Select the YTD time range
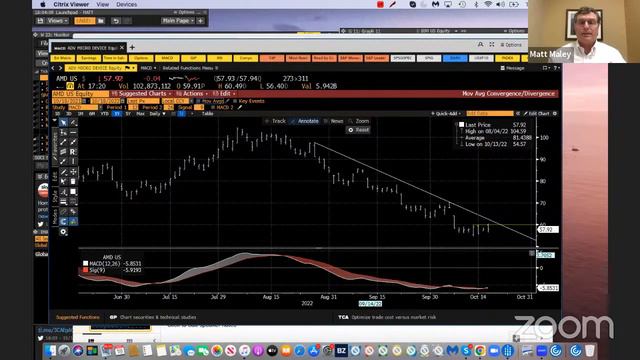Screen dimensions: 640x360 (x=104, y=114)
